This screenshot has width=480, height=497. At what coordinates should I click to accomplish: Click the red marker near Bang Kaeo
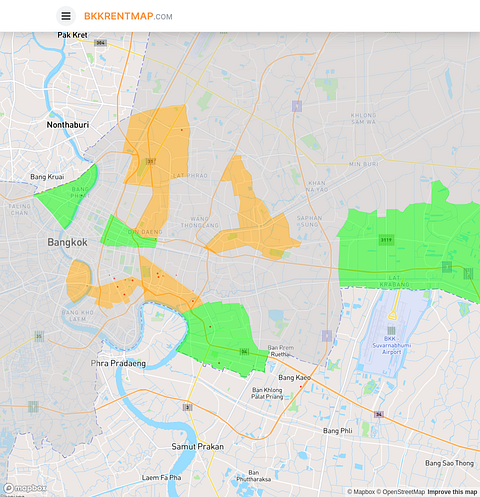[301, 387]
